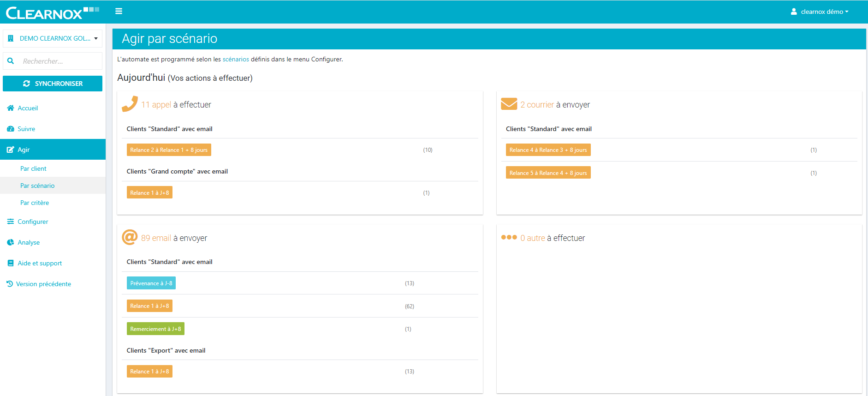Click the Clearnox logo
The height and width of the screenshot is (396, 868).
coord(52,13)
